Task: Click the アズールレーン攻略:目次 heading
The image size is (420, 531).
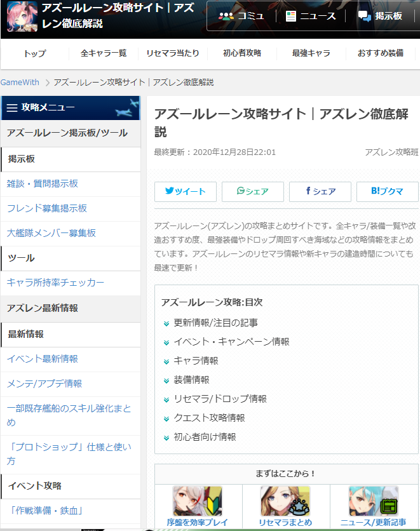Action: (x=212, y=302)
